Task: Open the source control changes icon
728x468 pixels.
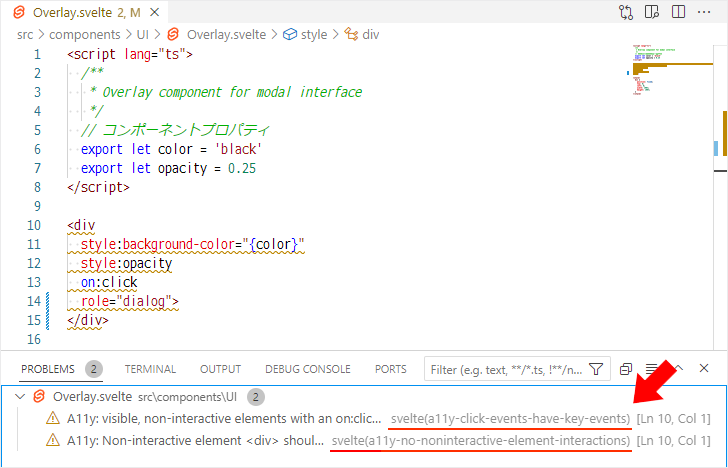Action: pyautogui.click(x=626, y=13)
